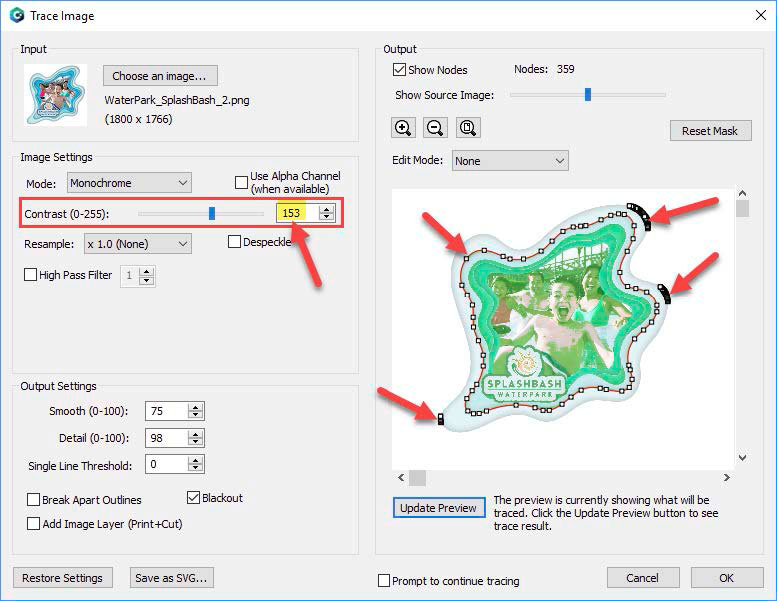Increase Smooth value with up arrow
The width and height of the screenshot is (777, 601).
click(196, 408)
